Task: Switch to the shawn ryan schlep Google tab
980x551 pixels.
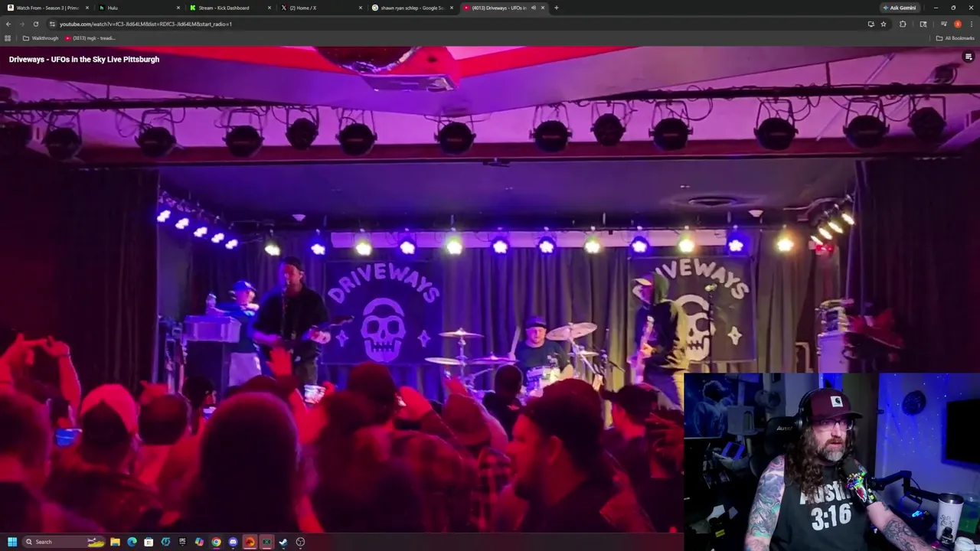Action: pos(411,8)
